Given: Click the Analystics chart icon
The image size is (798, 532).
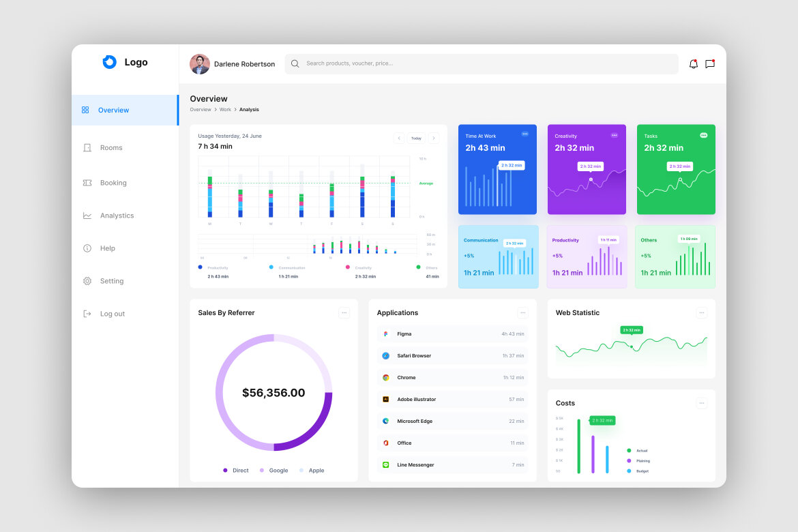Looking at the screenshot, I should tap(87, 216).
